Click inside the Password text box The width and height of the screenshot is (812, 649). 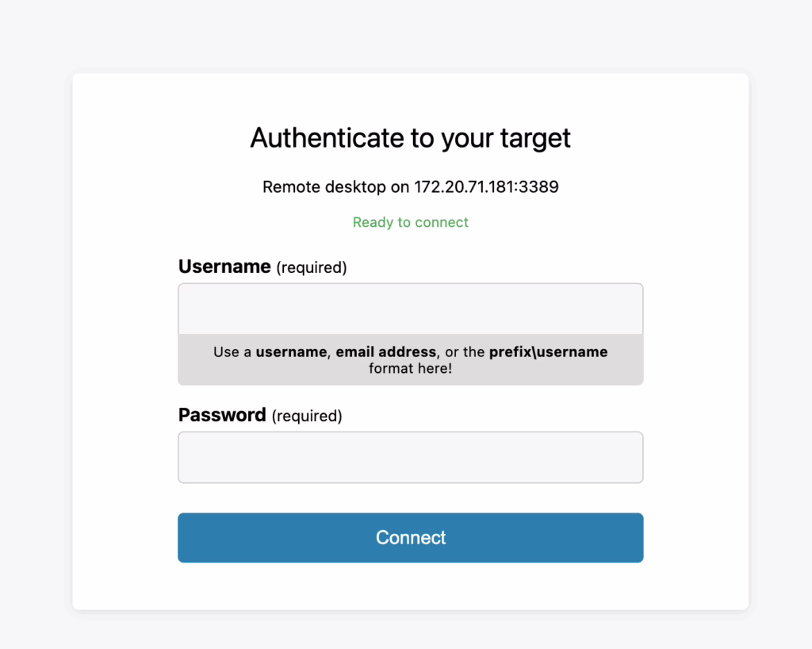coord(410,457)
